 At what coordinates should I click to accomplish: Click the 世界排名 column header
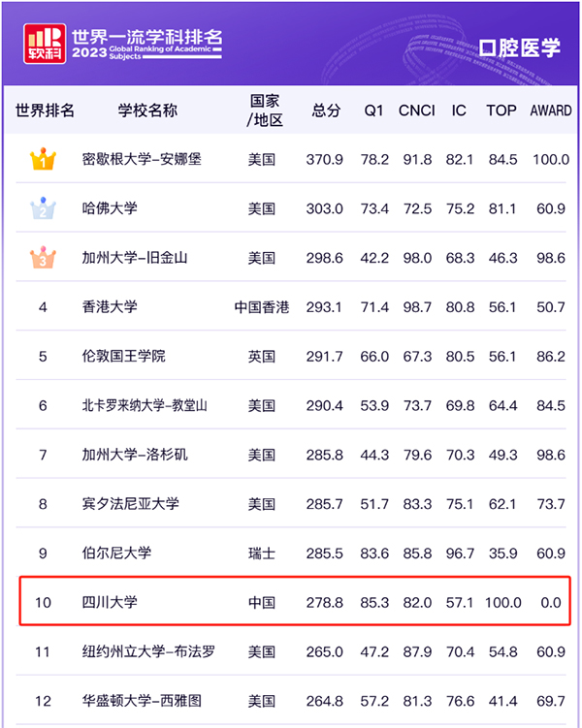[x=45, y=111]
